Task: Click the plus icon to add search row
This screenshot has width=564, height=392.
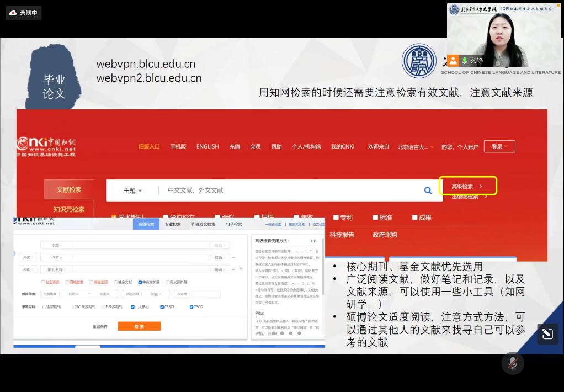Action: 241,269
